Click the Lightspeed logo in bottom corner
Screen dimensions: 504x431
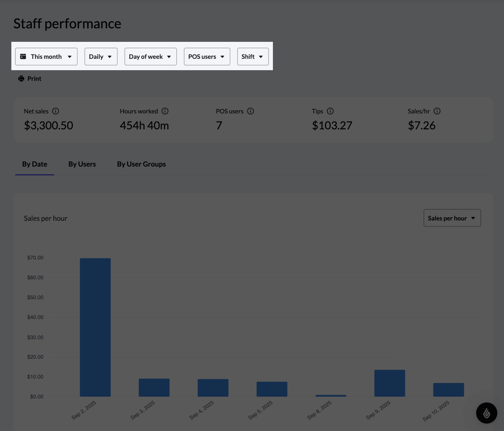coord(487,413)
